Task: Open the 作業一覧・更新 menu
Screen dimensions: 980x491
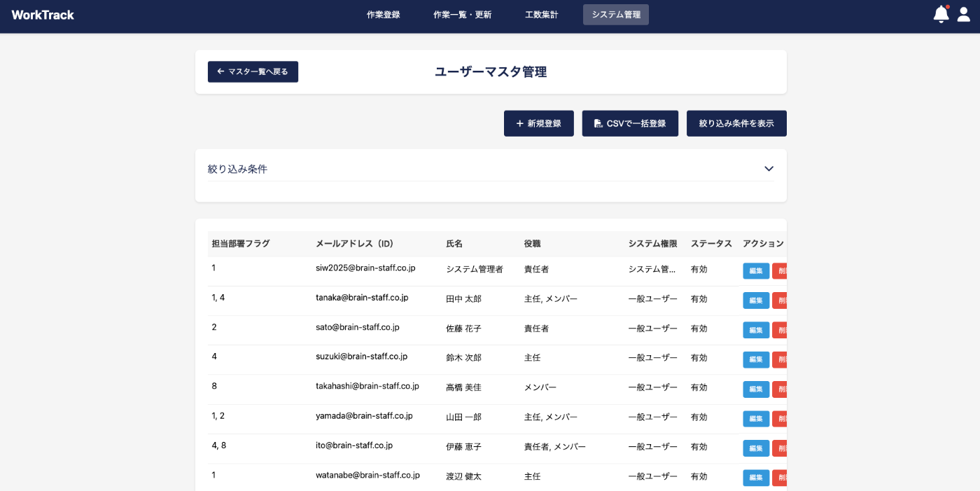Action: coord(462,15)
